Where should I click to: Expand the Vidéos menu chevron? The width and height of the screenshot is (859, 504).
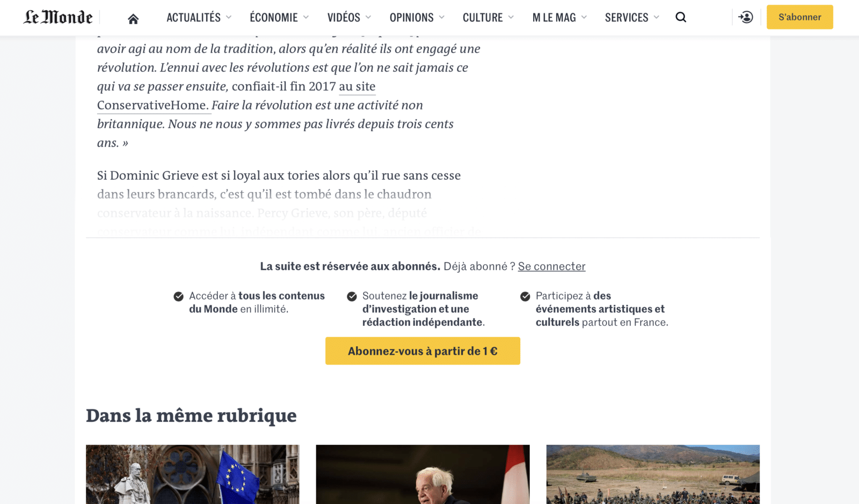(368, 17)
